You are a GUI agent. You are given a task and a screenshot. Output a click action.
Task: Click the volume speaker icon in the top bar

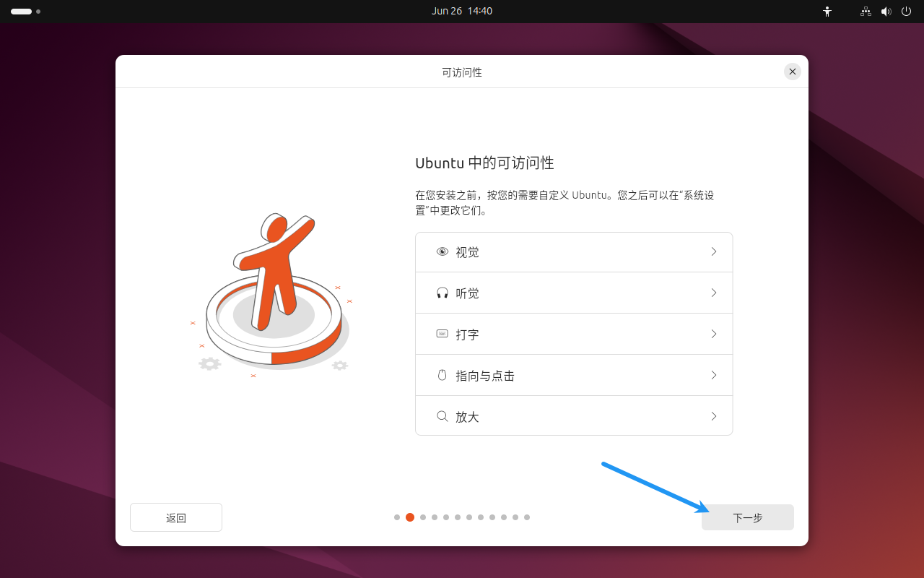886,12
